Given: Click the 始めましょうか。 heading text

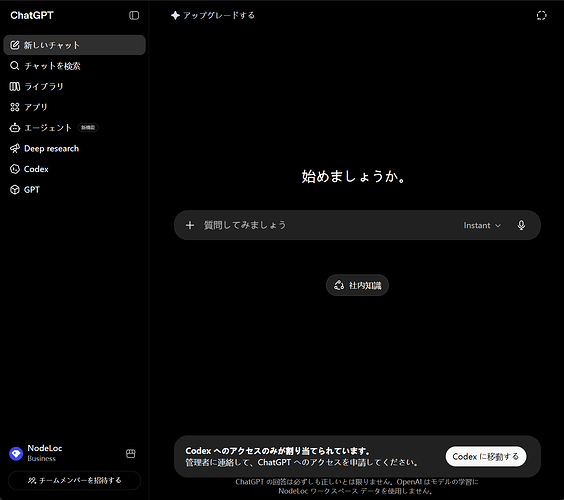Looking at the screenshot, I should click(x=354, y=177).
